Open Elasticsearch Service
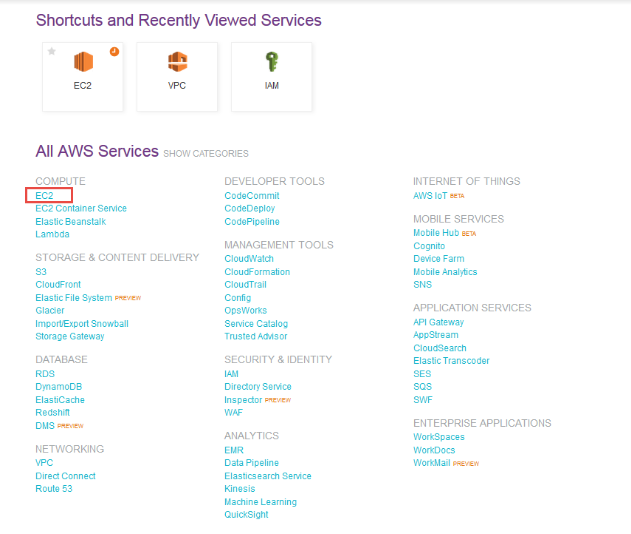Image resolution: width=631 pixels, height=534 pixels. 268,476
